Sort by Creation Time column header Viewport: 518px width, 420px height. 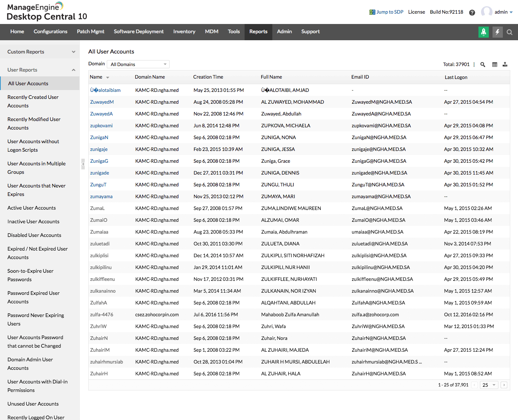(208, 77)
